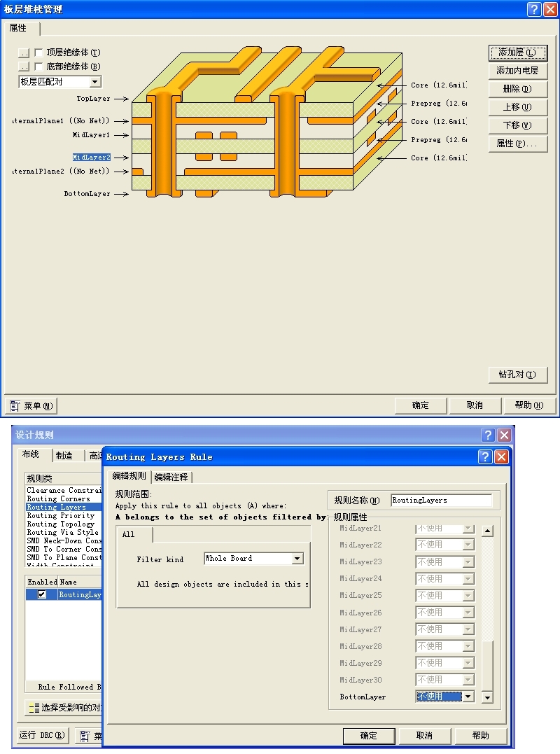Select the All filter tab
The image size is (560, 754).
click(x=134, y=534)
